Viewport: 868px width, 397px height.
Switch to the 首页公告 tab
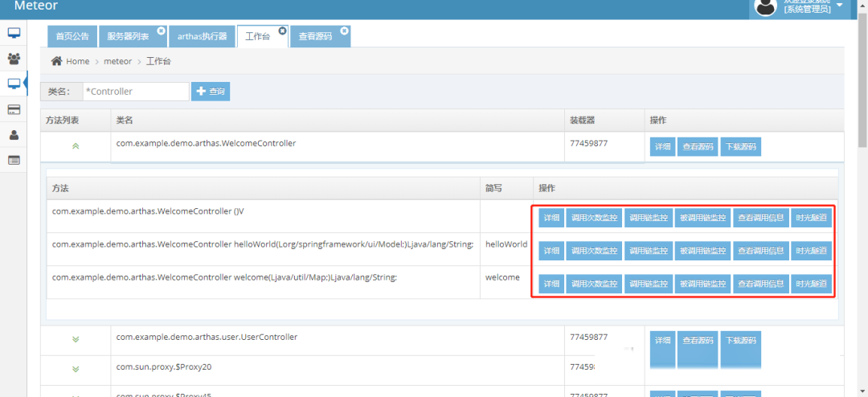pyautogui.click(x=72, y=37)
